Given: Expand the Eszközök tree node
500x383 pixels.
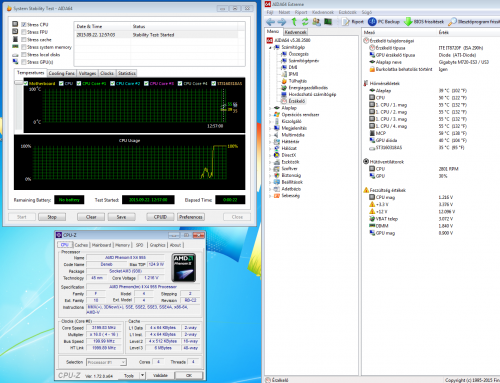Looking at the screenshot, I should click(270, 162).
